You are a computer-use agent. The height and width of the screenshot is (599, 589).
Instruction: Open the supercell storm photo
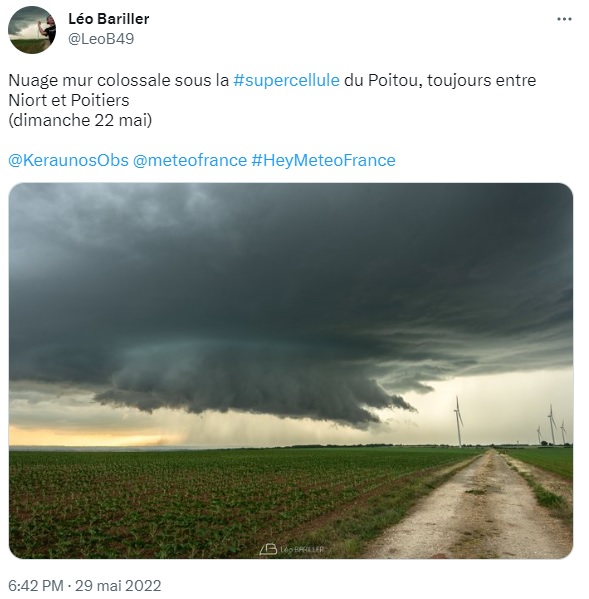click(x=291, y=371)
